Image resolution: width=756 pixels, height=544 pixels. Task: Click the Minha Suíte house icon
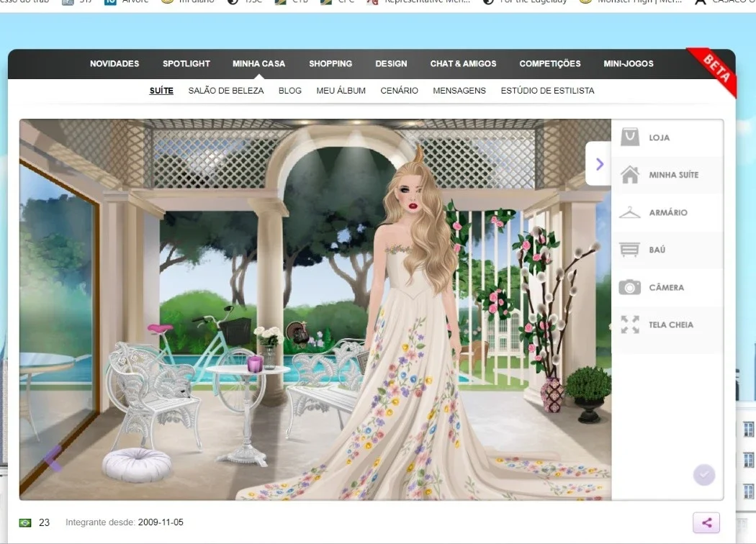point(630,174)
